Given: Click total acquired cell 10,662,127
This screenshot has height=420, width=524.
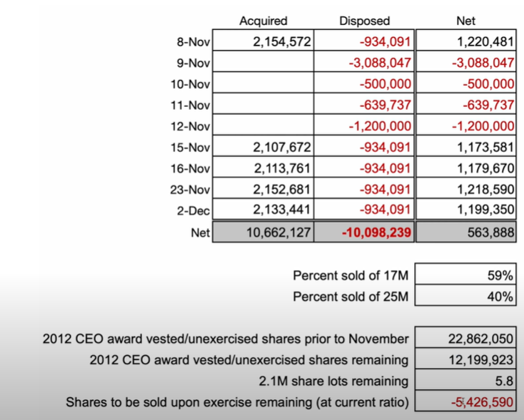Looking at the screenshot, I should [263, 232].
